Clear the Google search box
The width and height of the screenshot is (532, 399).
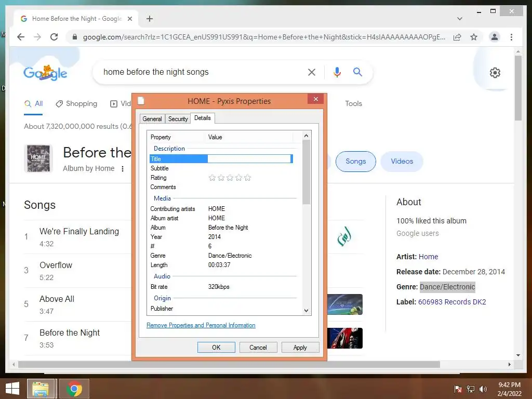coord(312,72)
